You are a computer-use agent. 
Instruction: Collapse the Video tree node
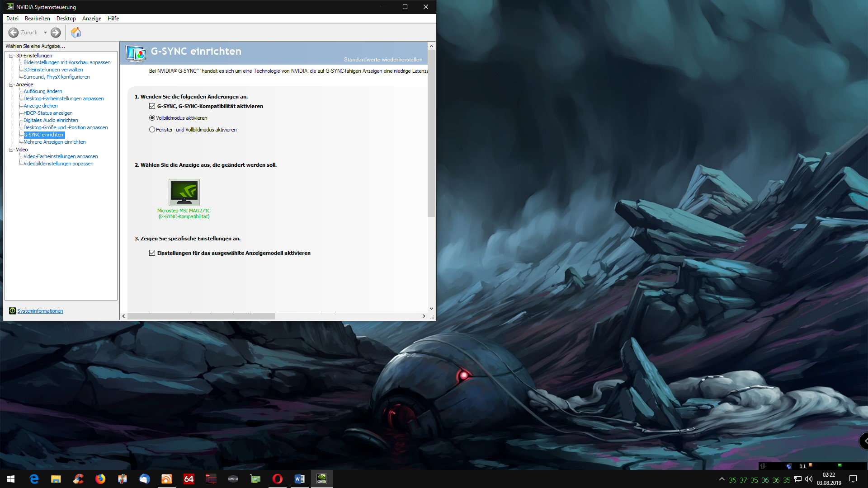pyautogui.click(x=11, y=150)
